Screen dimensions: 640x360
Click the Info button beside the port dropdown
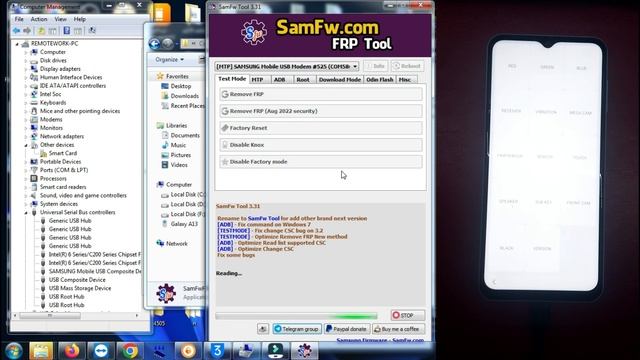coord(376,66)
